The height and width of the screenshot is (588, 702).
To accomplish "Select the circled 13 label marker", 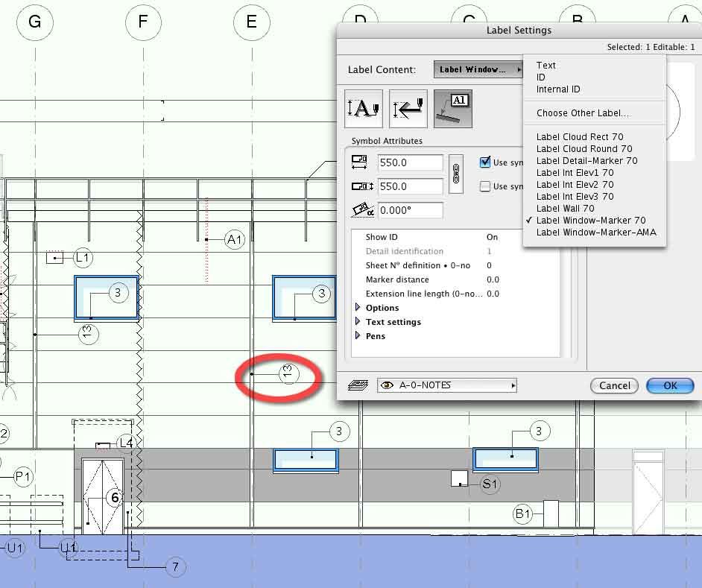I will click(x=288, y=373).
